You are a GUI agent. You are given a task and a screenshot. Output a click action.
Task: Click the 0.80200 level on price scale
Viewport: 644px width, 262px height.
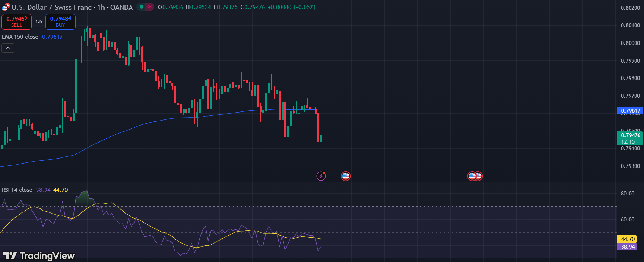(630, 8)
